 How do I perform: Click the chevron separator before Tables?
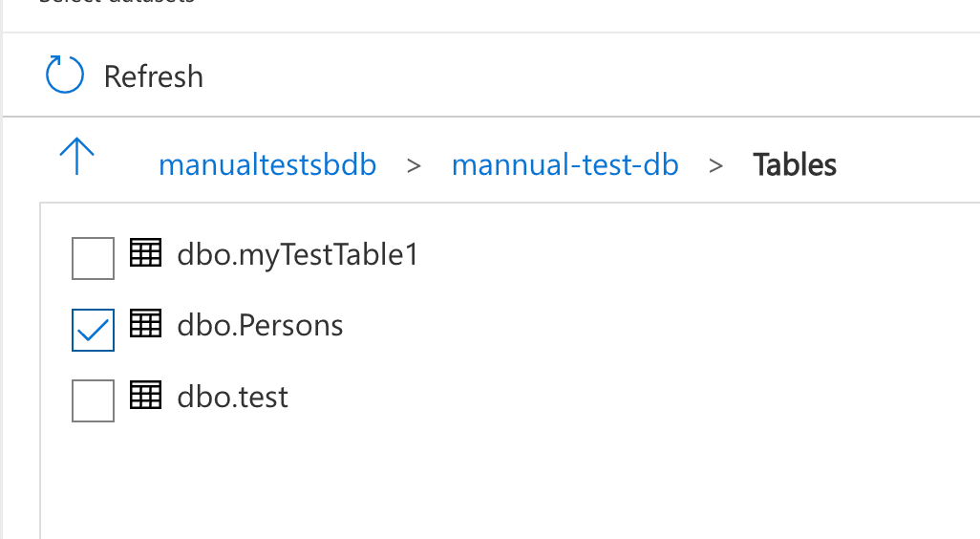coord(715,166)
